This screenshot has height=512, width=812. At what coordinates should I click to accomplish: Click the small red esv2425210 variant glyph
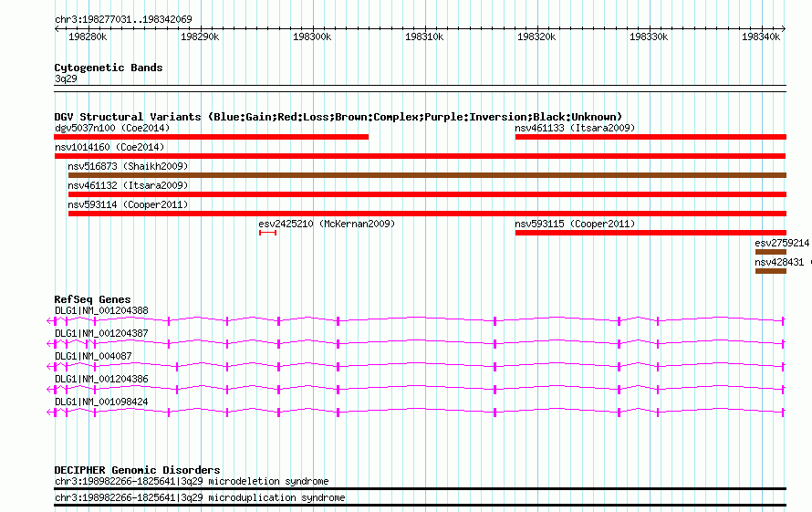(267, 233)
